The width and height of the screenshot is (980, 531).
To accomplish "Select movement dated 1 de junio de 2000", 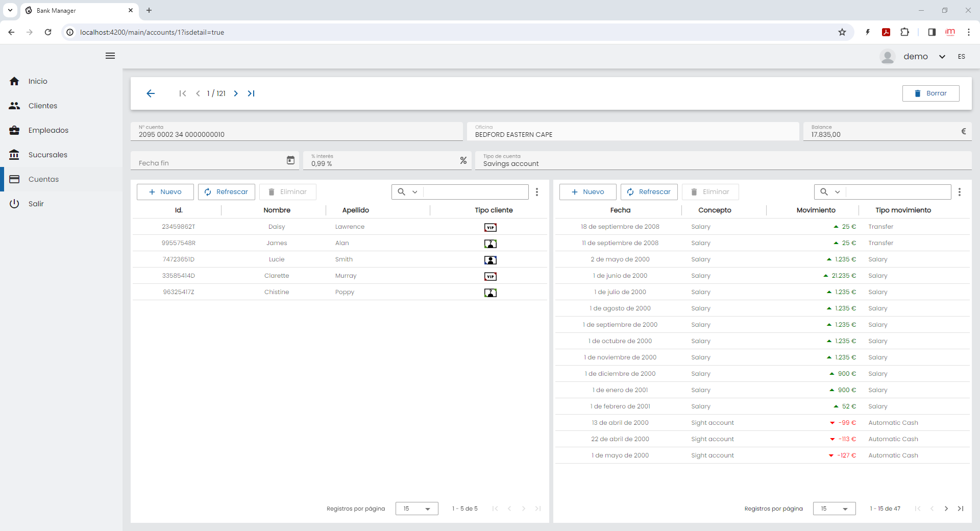I will [763, 276].
